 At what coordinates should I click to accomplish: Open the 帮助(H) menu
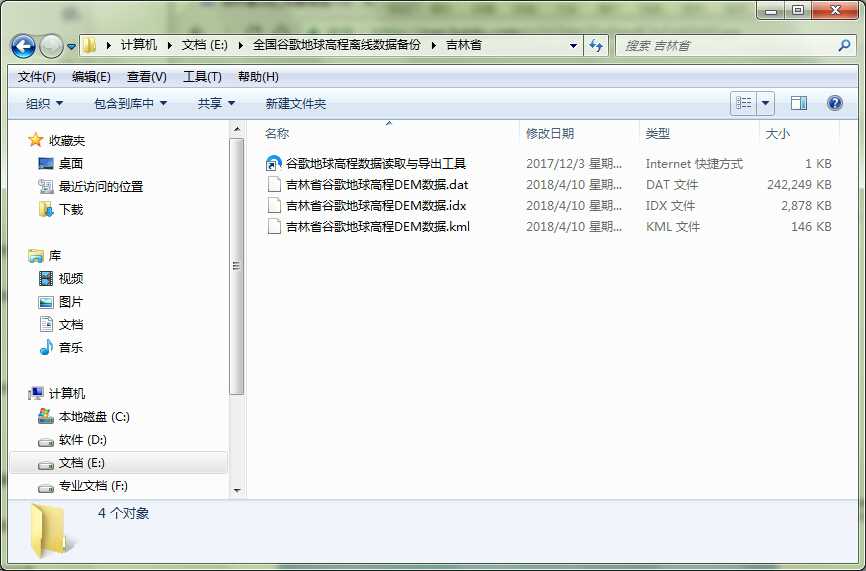(258, 77)
